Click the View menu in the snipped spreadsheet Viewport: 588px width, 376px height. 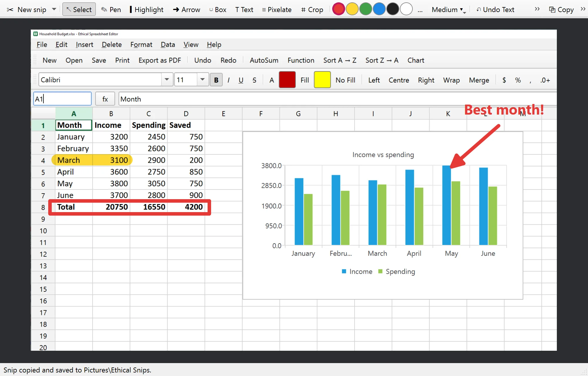pos(191,45)
